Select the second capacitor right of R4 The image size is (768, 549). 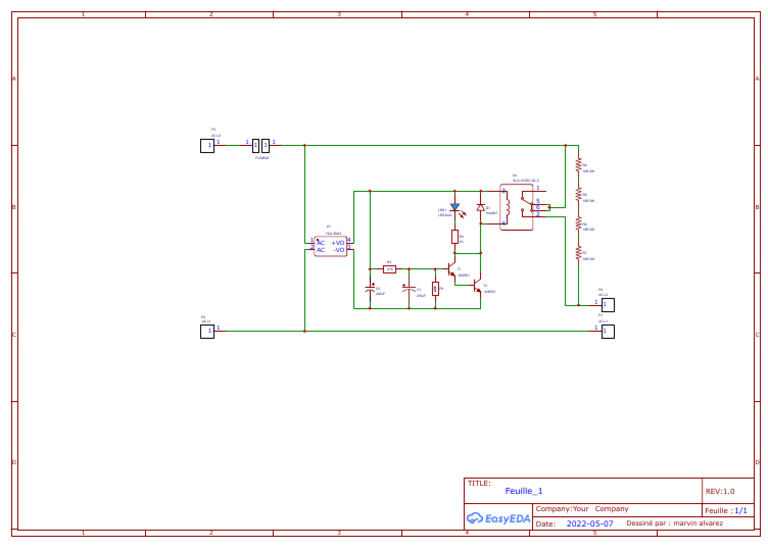click(409, 289)
